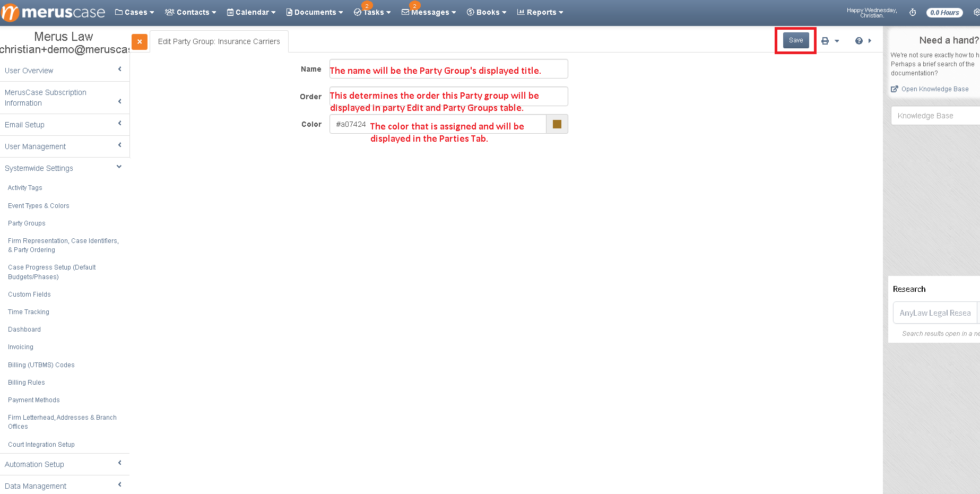The height and width of the screenshot is (494, 980).
Task: Click the MerusCase logo
Action: (x=53, y=12)
